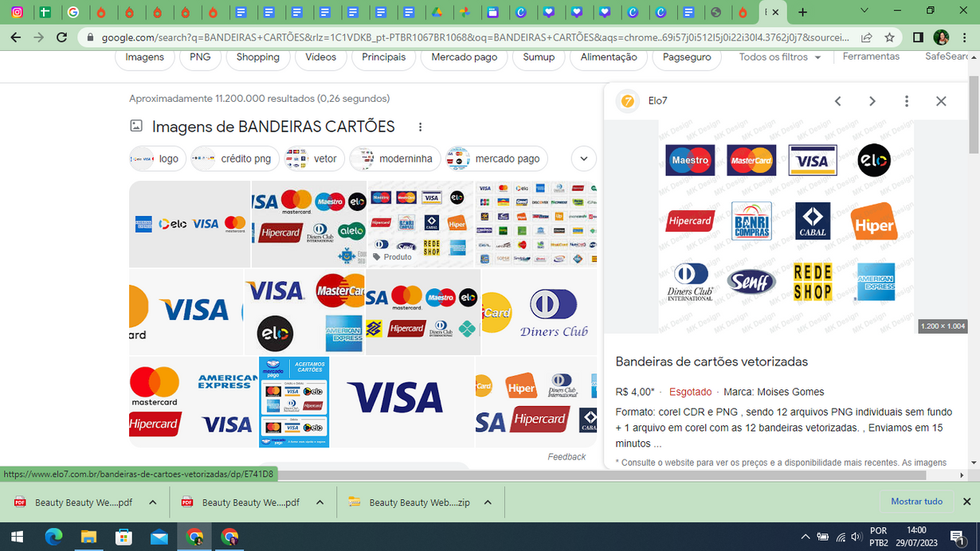Image resolution: width=980 pixels, height=551 pixels.
Task: Open the Mercado Pago Aceitamos Cartões thumbnail
Action: [294, 402]
